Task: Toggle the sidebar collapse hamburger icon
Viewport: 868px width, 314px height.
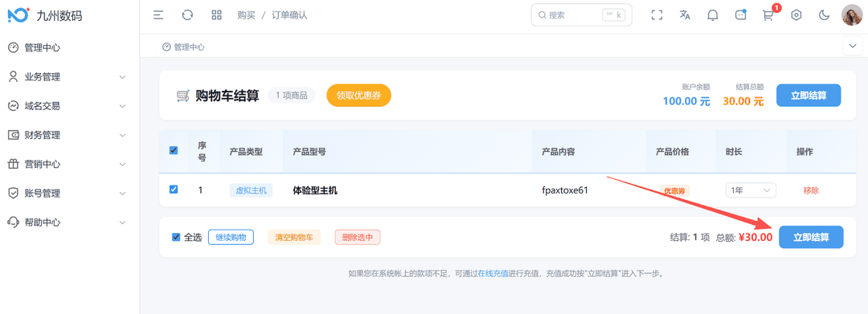Action: tap(158, 15)
